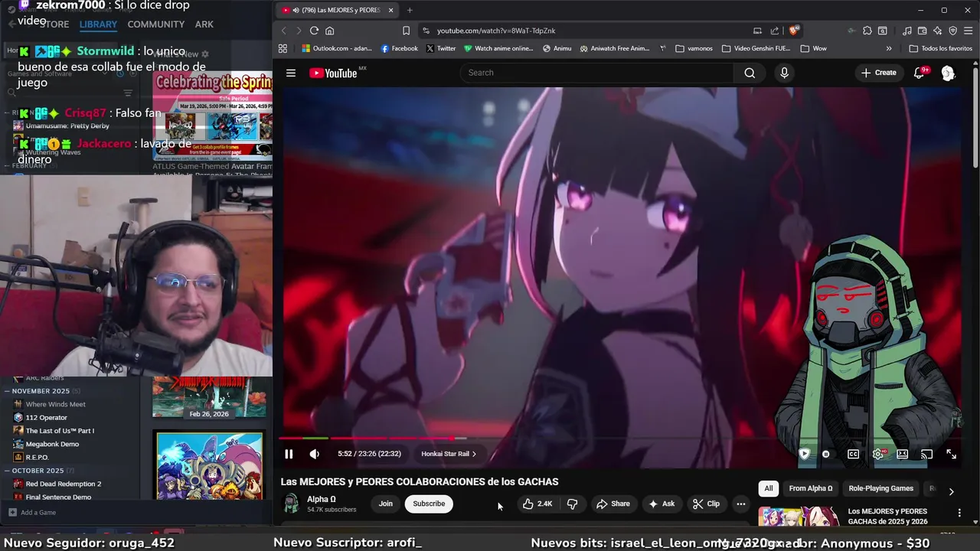980x551 pixels.
Task: Open the browser main menu
Action: click(x=969, y=31)
